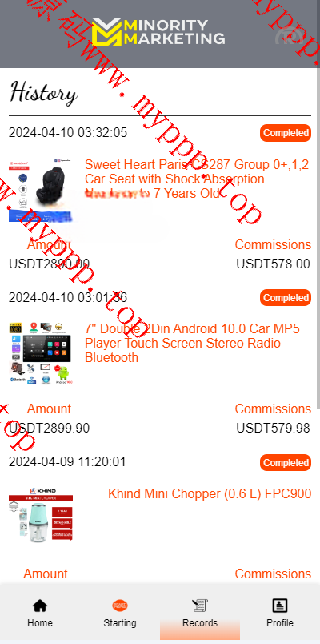Click the 7" Double 2Din Android player title
Image resolution: width=320 pixels, height=644 pixels.
[x=192, y=343]
